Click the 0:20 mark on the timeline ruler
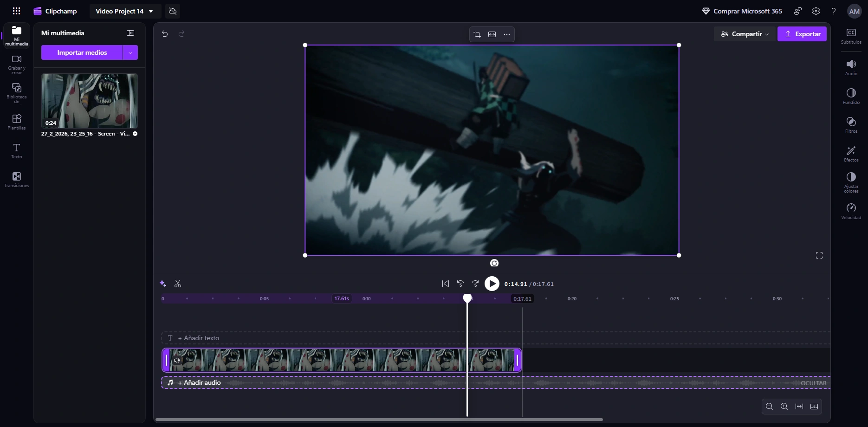The height and width of the screenshot is (427, 868). (x=572, y=299)
